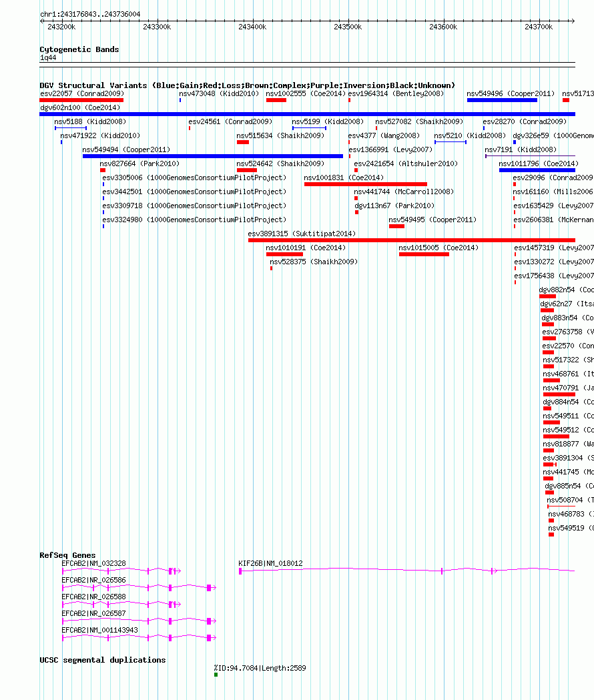Click nsv527082 (Shaikh2009) label
594x700 pixels.
[419, 121]
